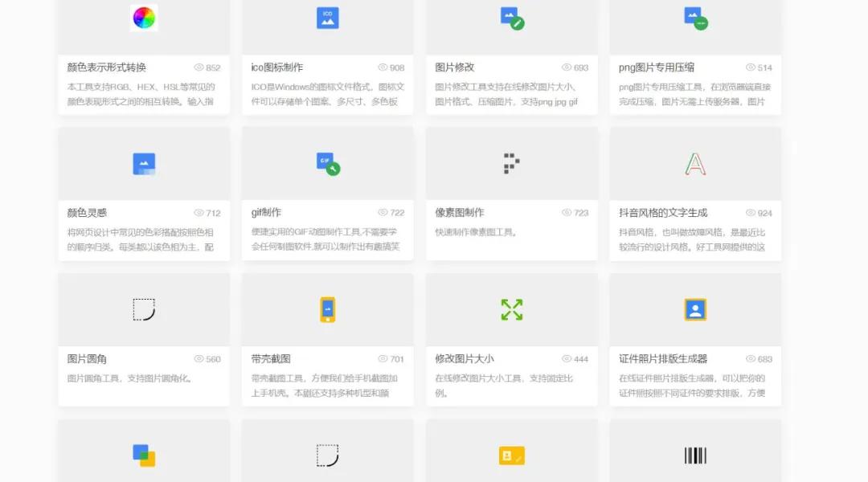Image resolution: width=868 pixels, height=482 pixels.
Task: Click the overlapping squares icon at bottom left
Action: [x=143, y=455]
